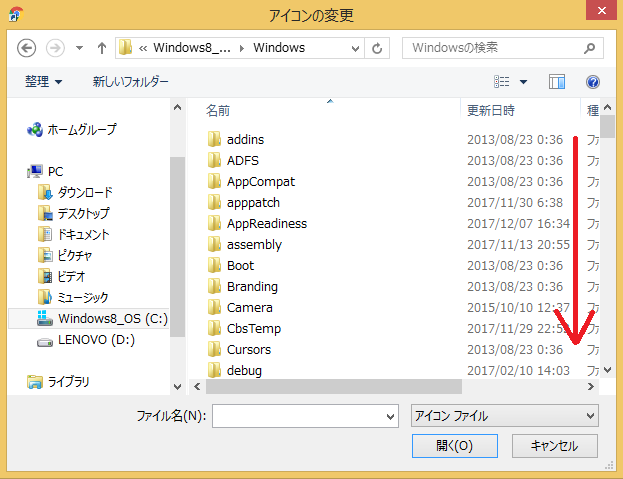Image resolution: width=623 pixels, height=479 pixels.
Task: Open ビデオ in the sidebar
Action: point(62,276)
